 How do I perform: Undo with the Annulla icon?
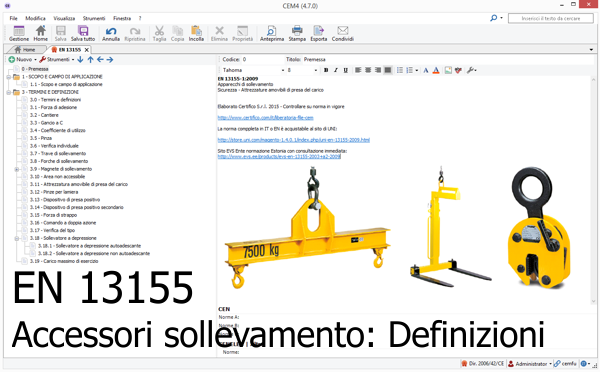pyautogui.click(x=111, y=33)
